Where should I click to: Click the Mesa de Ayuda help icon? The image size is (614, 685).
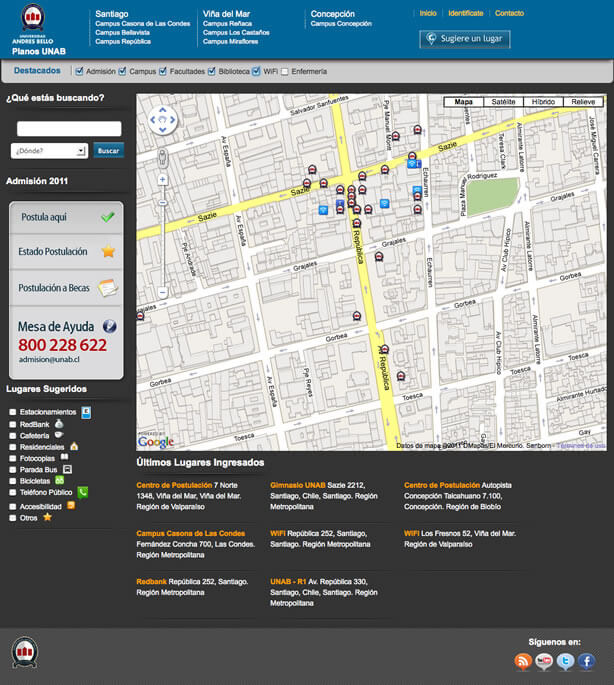tap(109, 326)
